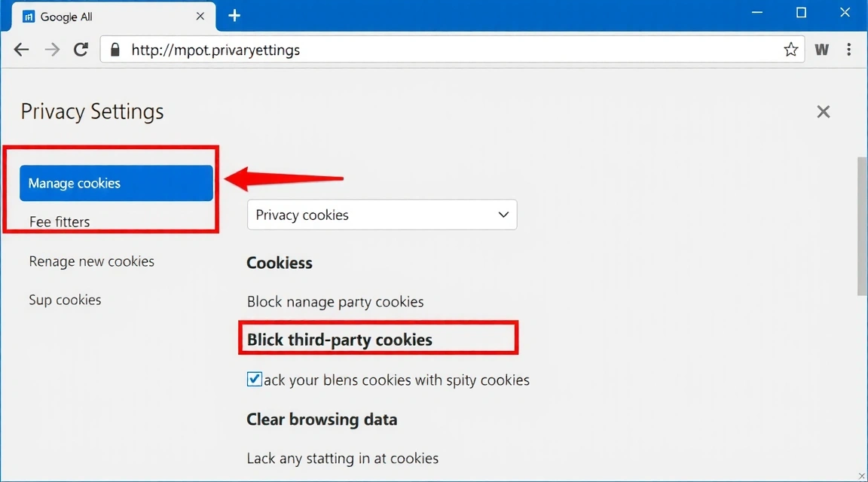Check the blens cookies with spity cookies checkbox
Screen dimensions: 868x482
(254, 379)
